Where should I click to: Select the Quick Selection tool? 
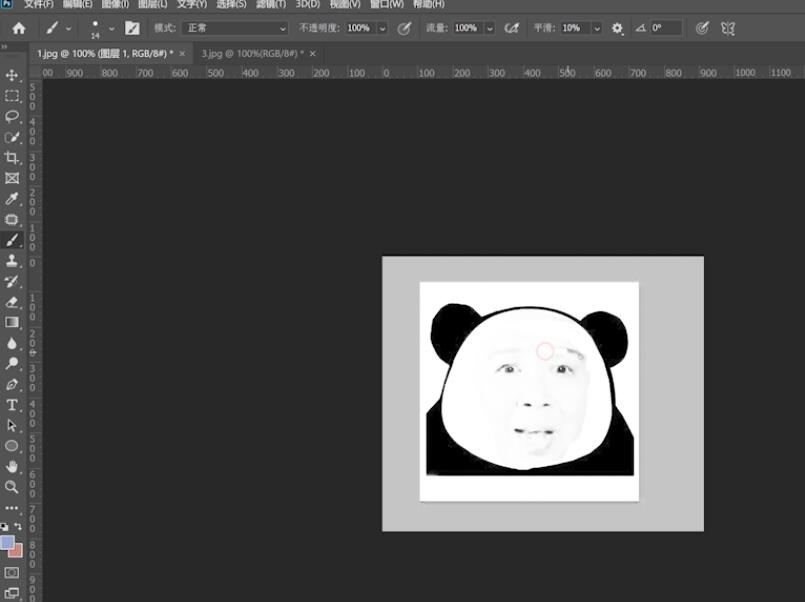12,137
